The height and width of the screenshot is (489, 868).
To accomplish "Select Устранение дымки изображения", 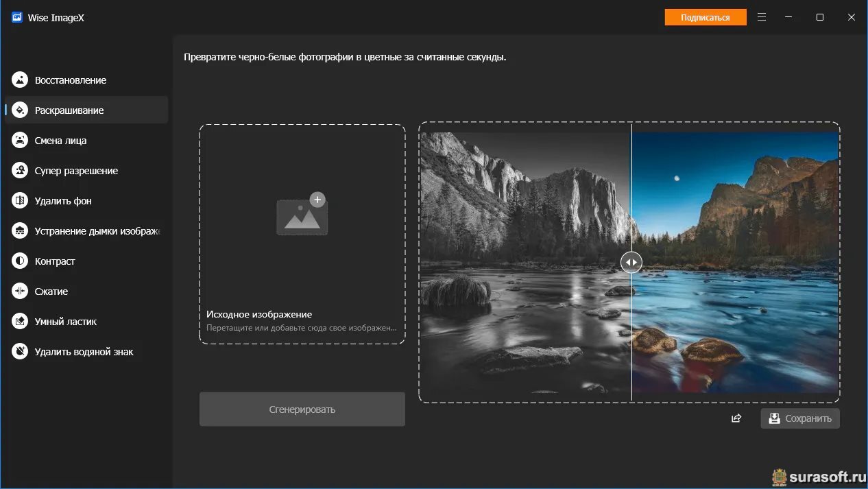I will (x=86, y=230).
